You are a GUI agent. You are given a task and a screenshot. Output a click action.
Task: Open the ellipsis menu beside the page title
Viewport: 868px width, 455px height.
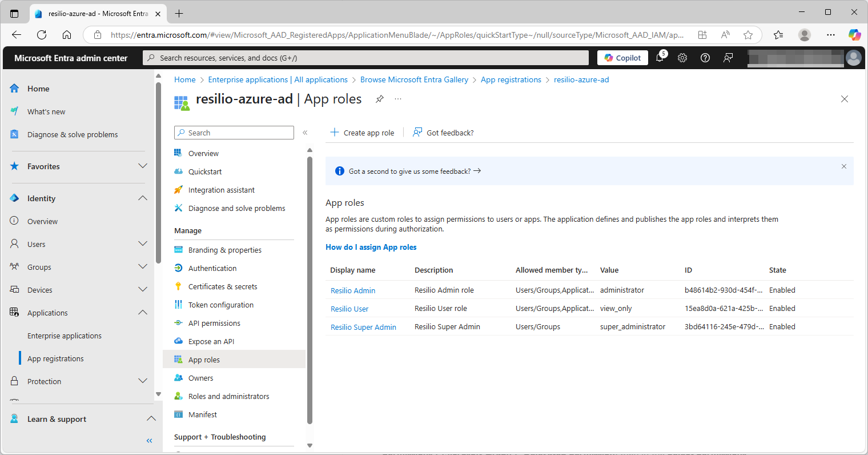coord(397,99)
